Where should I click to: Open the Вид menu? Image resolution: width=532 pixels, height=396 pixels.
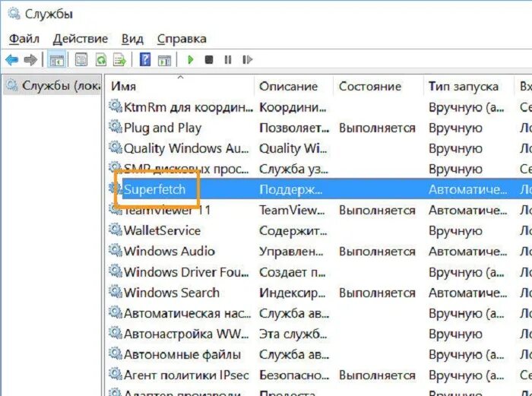pyautogui.click(x=132, y=39)
